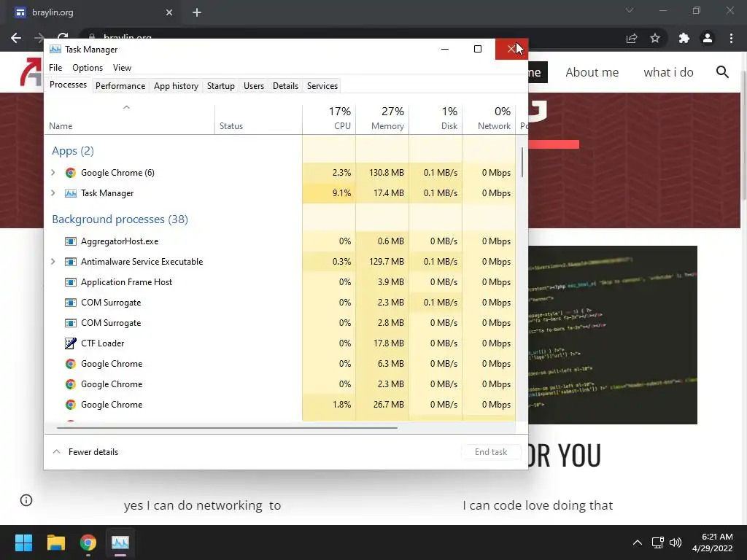Click the Application Frame Host icon

tap(71, 282)
